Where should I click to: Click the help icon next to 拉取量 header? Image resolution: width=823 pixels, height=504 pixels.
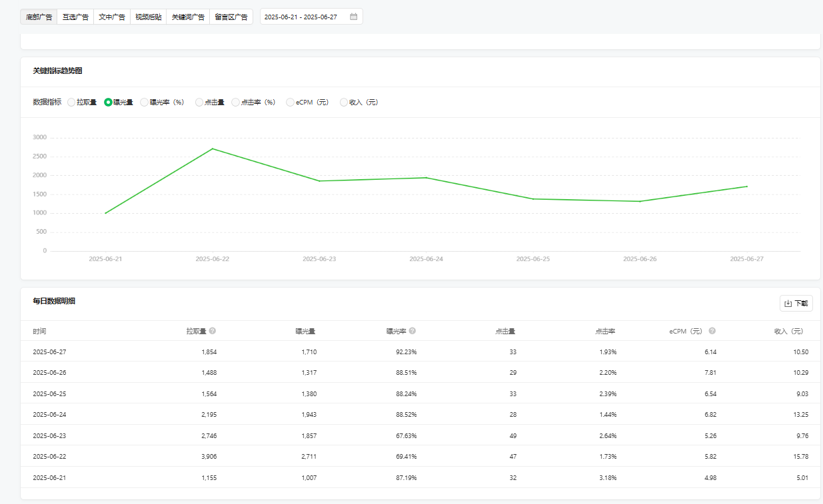point(213,331)
